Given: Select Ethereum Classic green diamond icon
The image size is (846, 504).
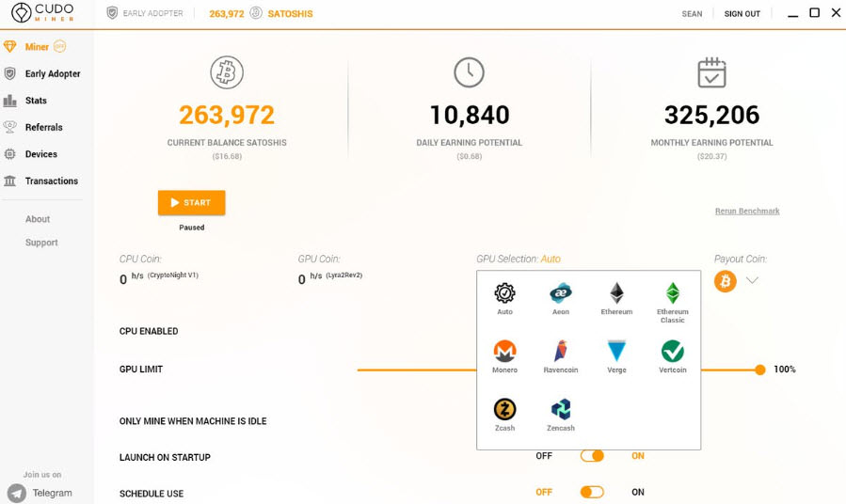Looking at the screenshot, I should (672, 293).
